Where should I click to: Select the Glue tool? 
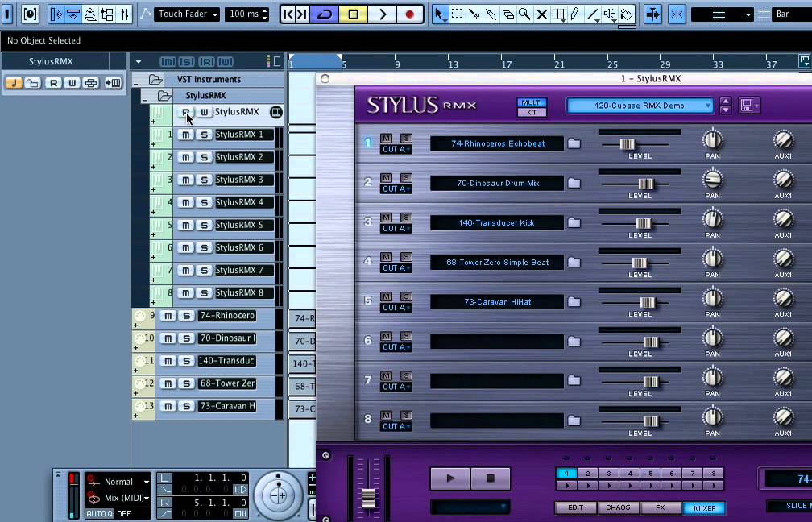click(491, 14)
